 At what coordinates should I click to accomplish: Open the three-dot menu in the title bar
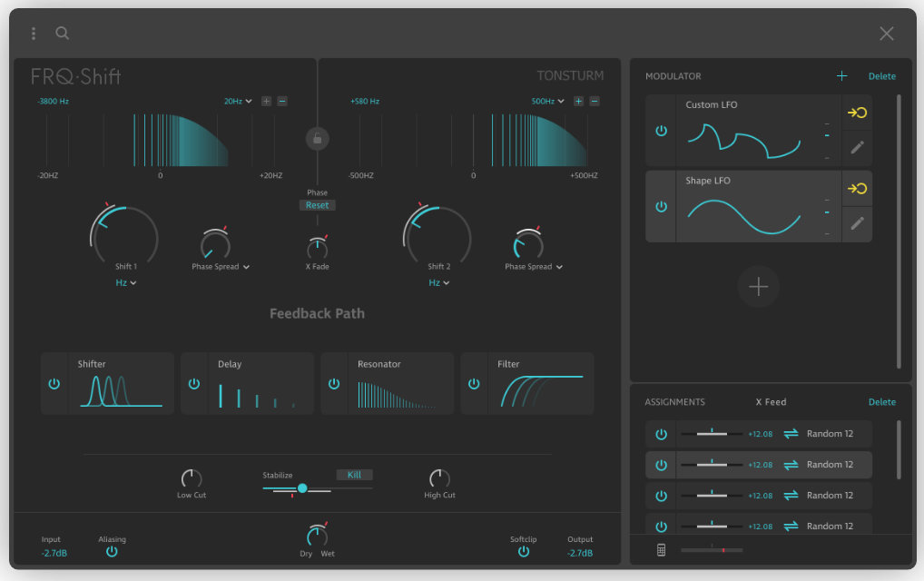click(33, 33)
